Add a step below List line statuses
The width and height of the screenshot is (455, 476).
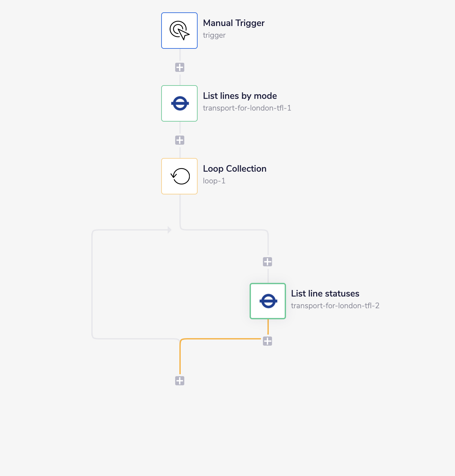pos(267,341)
